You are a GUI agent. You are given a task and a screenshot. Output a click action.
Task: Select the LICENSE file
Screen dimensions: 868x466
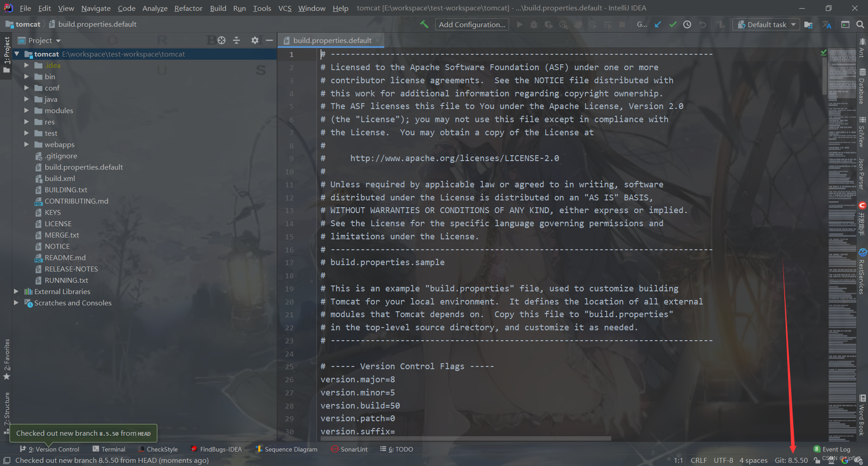58,223
